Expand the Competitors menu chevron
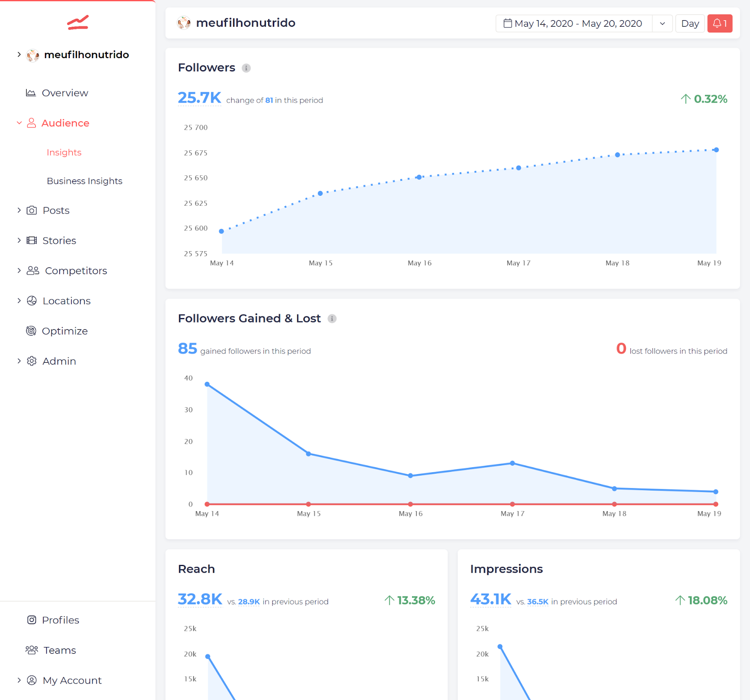The image size is (750, 700). (x=19, y=270)
